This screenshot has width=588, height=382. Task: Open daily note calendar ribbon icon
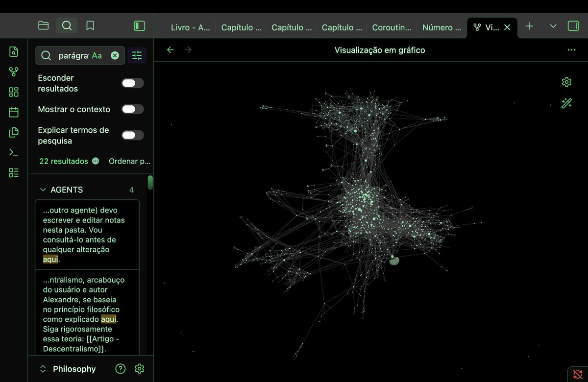(x=14, y=112)
